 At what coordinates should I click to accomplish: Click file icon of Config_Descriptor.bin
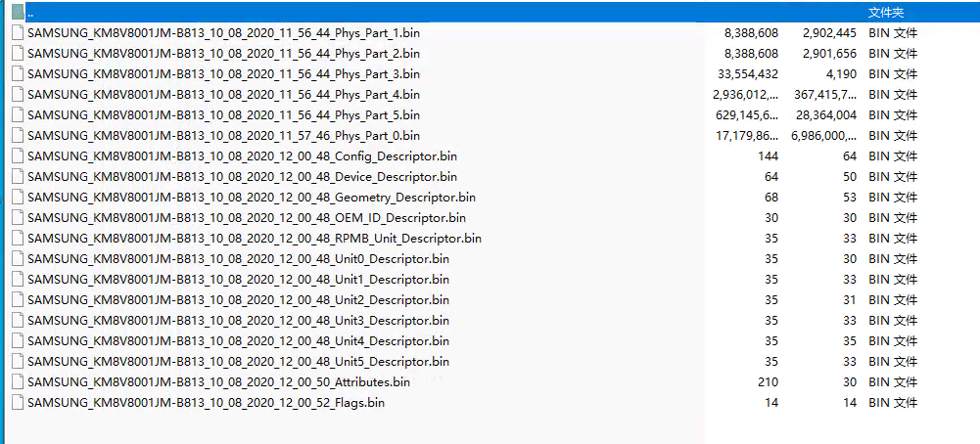pyautogui.click(x=18, y=156)
